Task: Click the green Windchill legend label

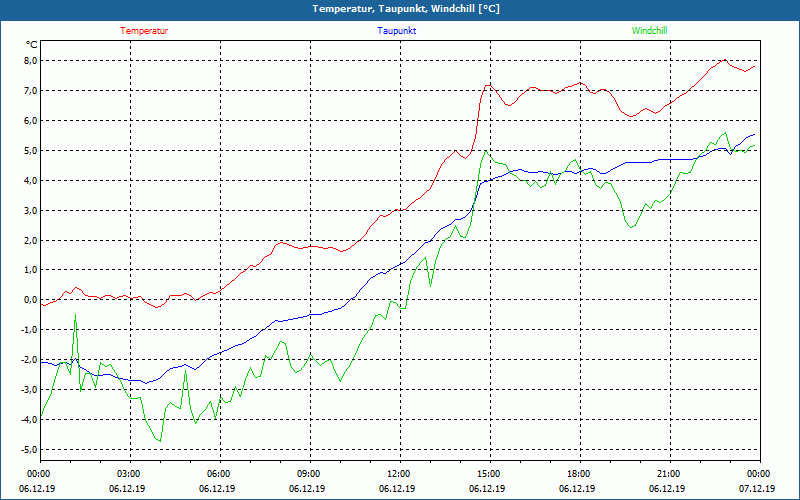Action: pyautogui.click(x=649, y=31)
